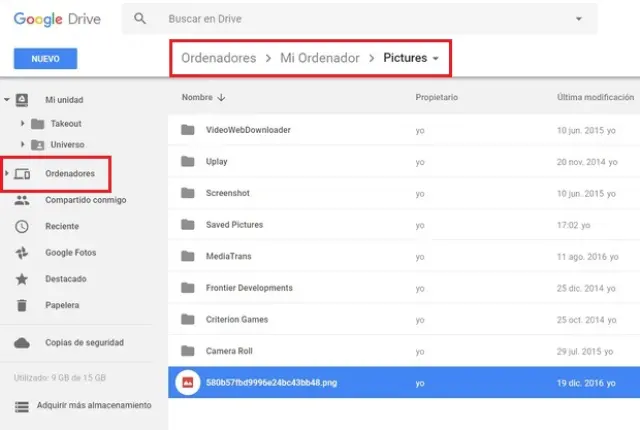Expand the Ordenadores tree arrow
640x430 pixels.
tap(7, 174)
